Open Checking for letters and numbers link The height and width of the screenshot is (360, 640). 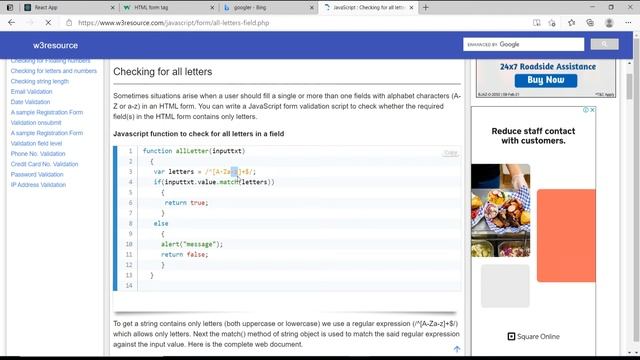[x=54, y=71]
